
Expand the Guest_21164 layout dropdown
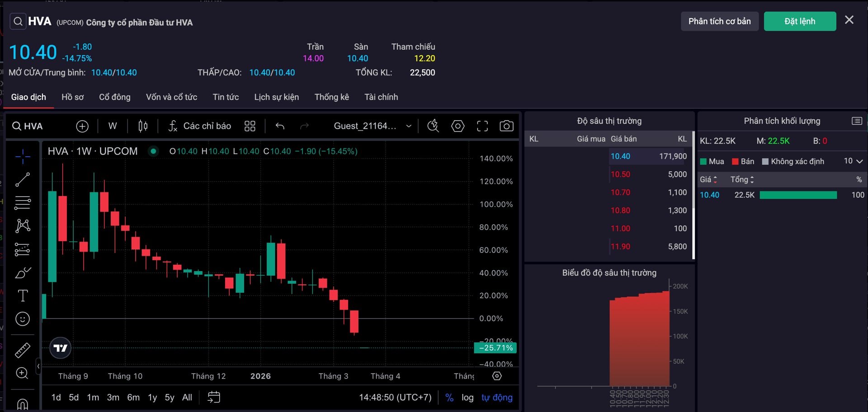pos(409,126)
